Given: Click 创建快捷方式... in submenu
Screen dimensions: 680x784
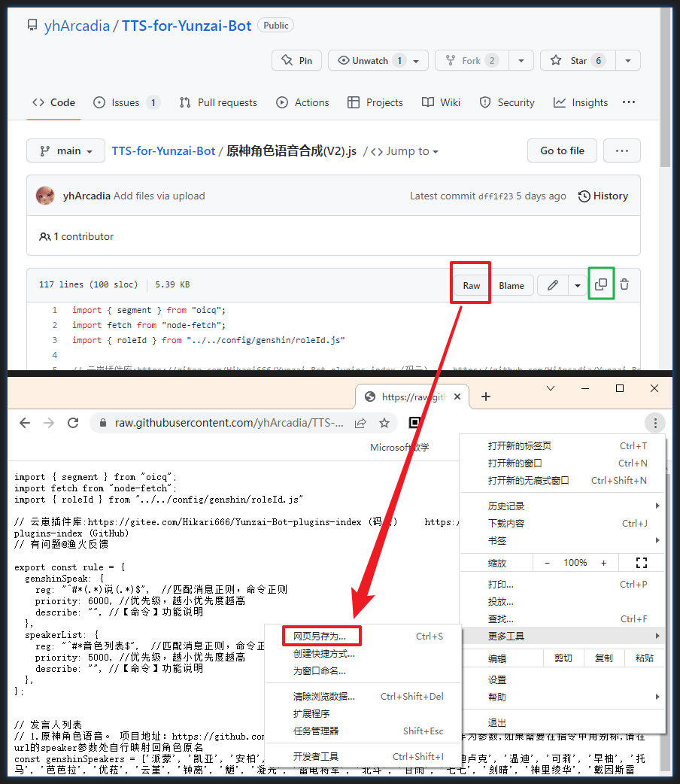Looking at the screenshot, I should tap(363, 654).
